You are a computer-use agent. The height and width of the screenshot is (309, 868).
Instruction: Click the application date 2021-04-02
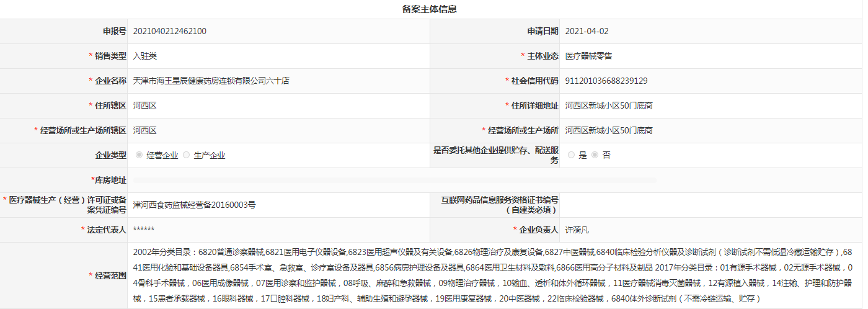coord(587,31)
